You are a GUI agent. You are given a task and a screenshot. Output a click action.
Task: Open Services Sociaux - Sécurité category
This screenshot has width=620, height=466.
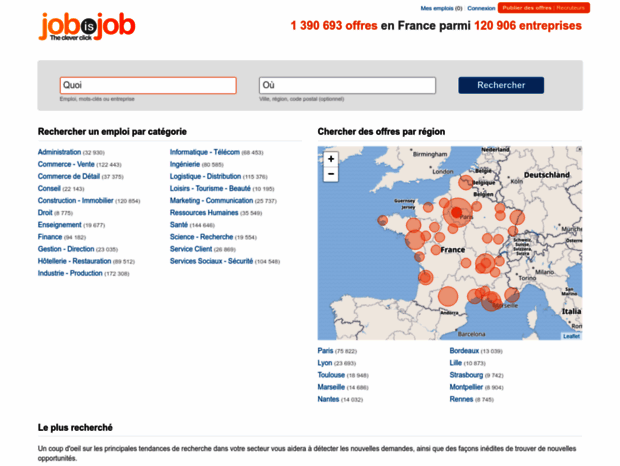click(x=212, y=261)
